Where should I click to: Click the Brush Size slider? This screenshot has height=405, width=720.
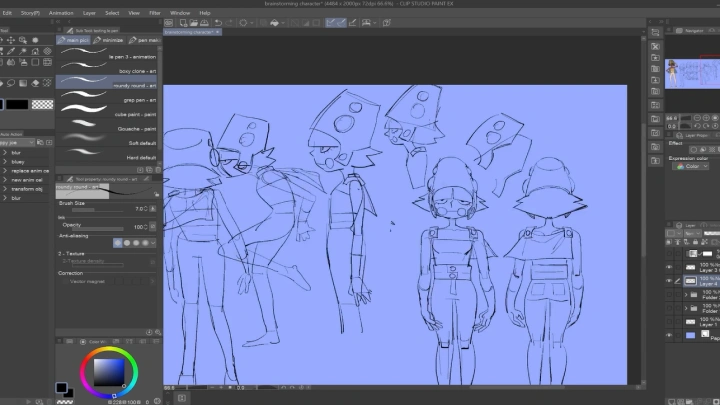click(x=98, y=210)
